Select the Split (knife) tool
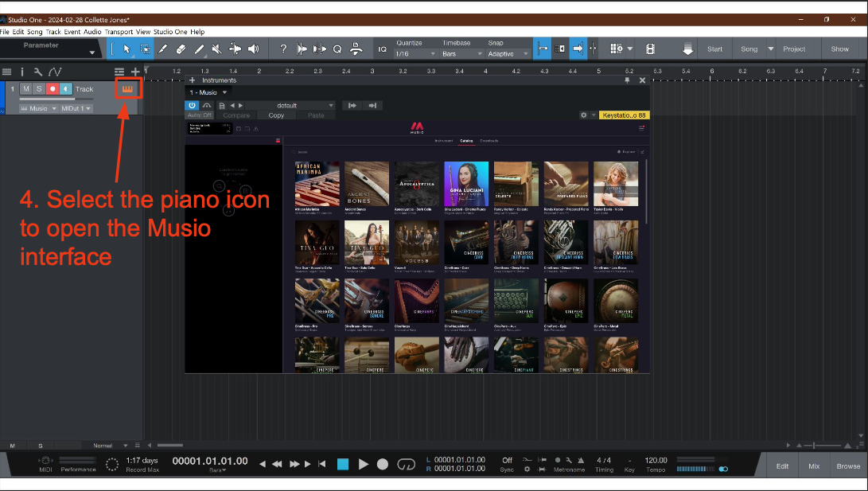The width and height of the screenshot is (868, 491). pyautogui.click(x=163, y=49)
